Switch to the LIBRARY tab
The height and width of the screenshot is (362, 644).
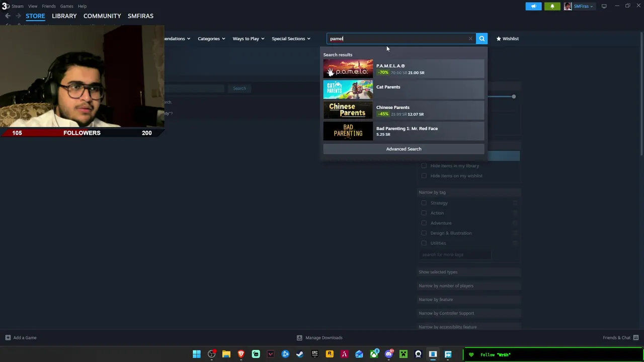[64, 16]
